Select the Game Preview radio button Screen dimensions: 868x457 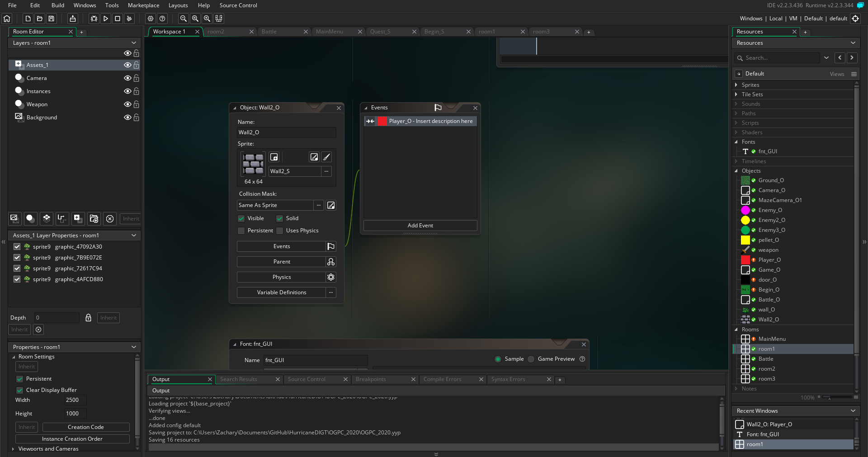[x=531, y=359]
